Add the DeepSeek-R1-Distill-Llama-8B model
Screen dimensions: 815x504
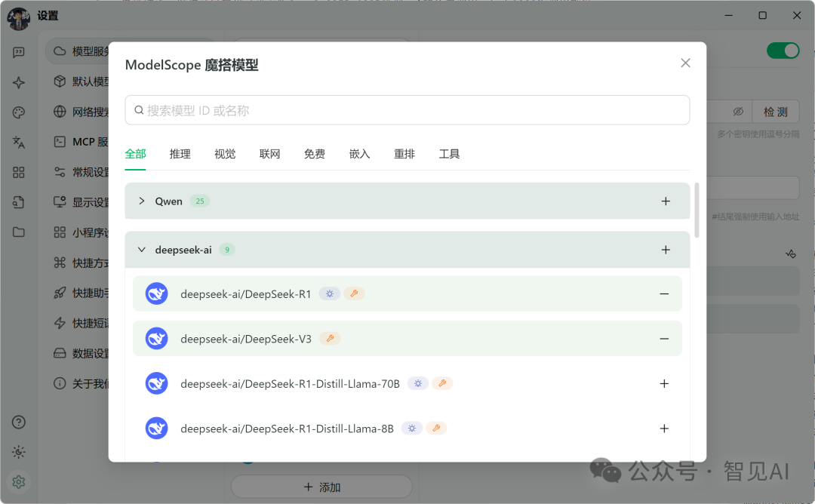coord(664,428)
